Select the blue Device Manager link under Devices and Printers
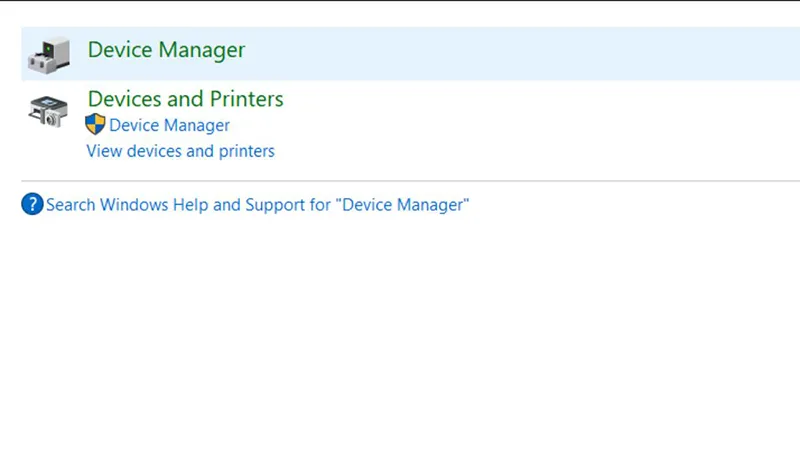This screenshot has height=450, width=800. pos(169,125)
